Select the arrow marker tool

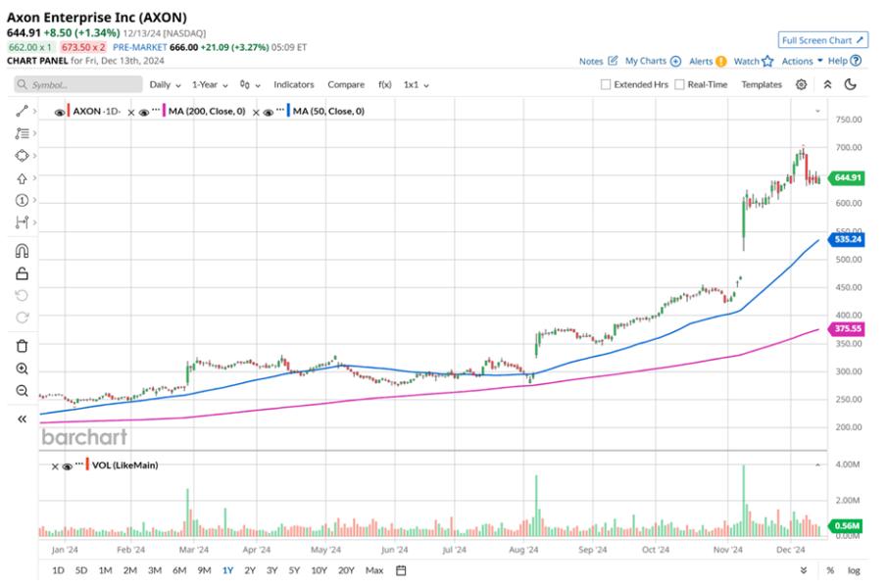pyautogui.click(x=22, y=178)
